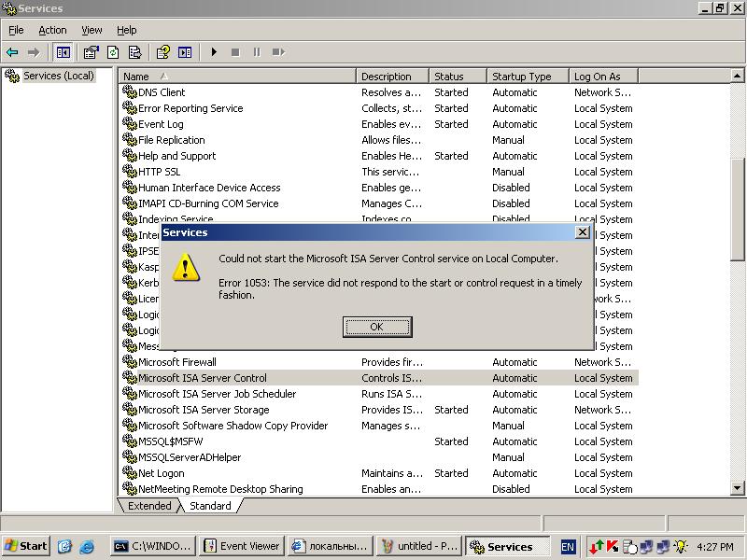Select Error Reporting Service row
Viewport: 747px width, 560px height.
click(x=379, y=108)
